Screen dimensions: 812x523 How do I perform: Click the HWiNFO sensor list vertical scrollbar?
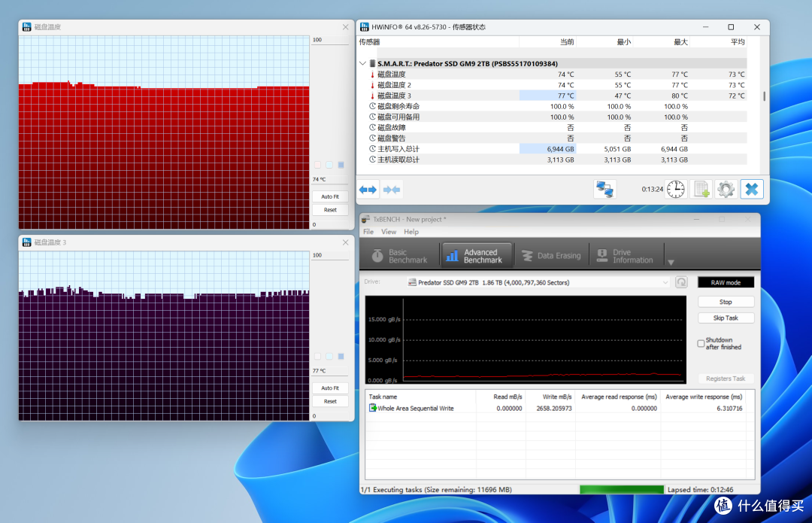(x=764, y=96)
